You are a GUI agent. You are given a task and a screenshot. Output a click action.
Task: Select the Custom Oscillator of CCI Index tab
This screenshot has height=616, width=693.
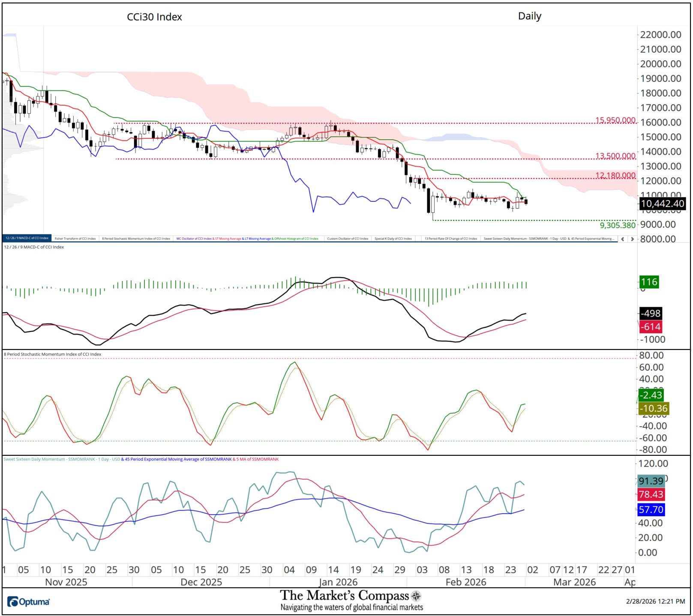pyautogui.click(x=348, y=239)
